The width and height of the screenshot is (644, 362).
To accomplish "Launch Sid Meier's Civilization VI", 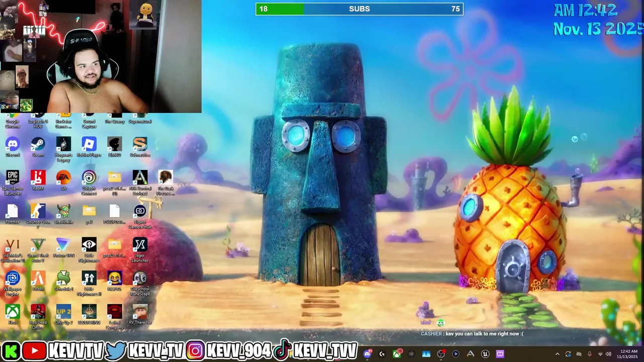I will click(x=13, y=250).
